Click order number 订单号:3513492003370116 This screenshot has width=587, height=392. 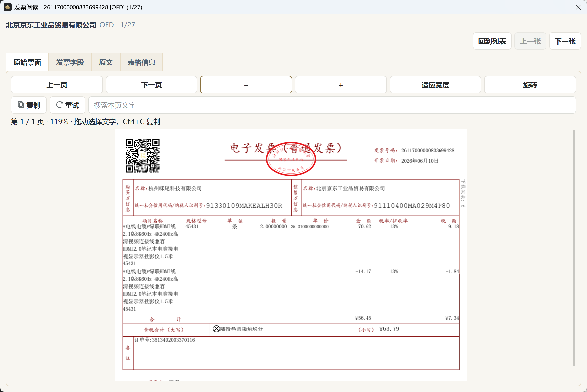164,340
